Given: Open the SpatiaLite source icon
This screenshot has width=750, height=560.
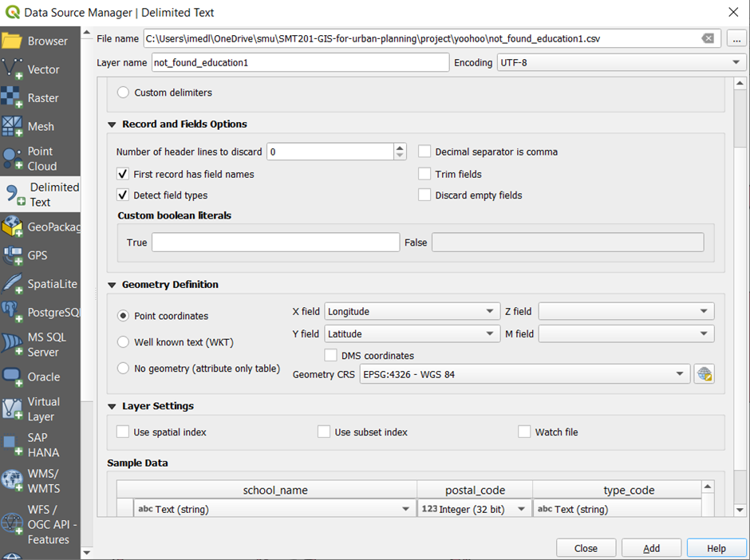Looking at the screenshot, I should 12,284.
